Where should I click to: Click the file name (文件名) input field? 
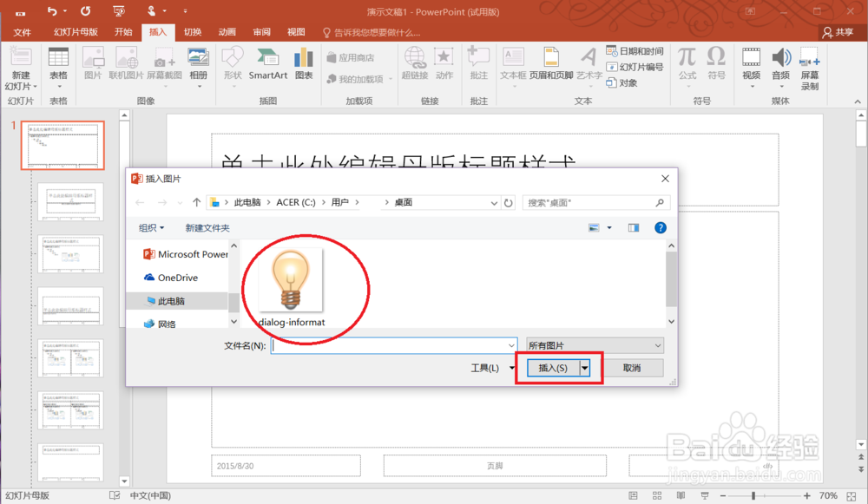pyautogui.click(x=393, y=346)
